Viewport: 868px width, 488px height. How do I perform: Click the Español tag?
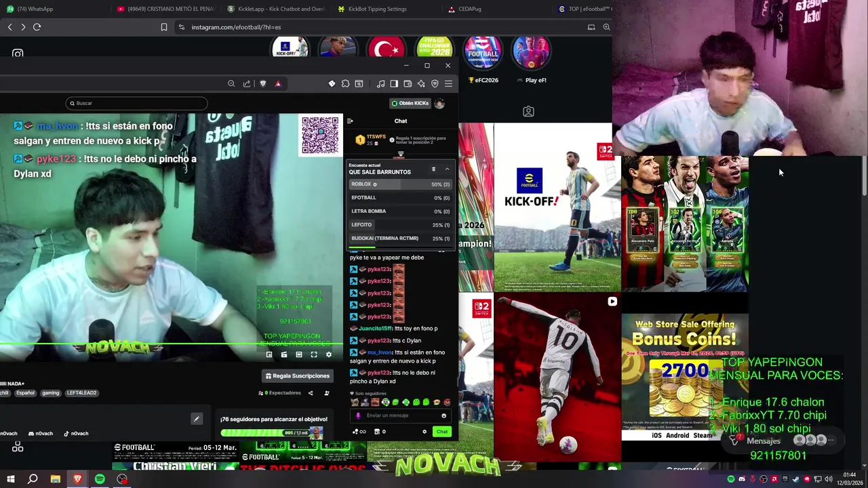[25, 393]
